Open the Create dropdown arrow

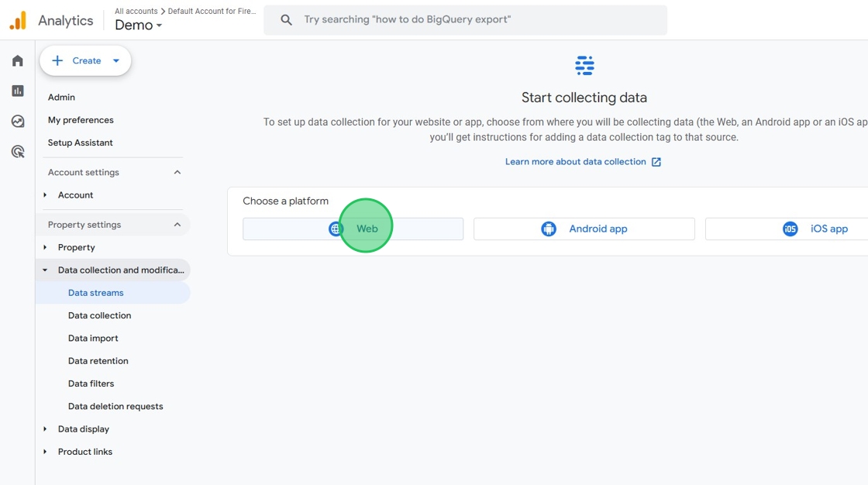coord(115,61)
